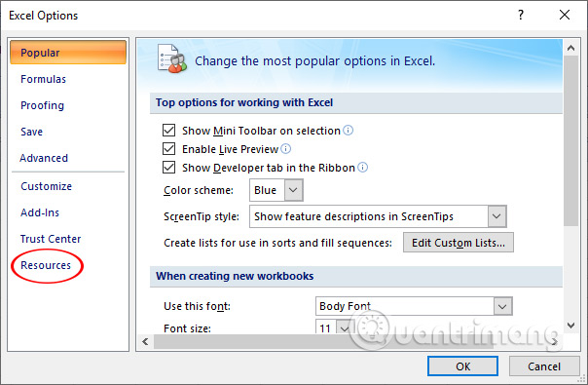Click the vertical scrollbar thumb
This screenshot has height=385, width=588.
point(570,141)
